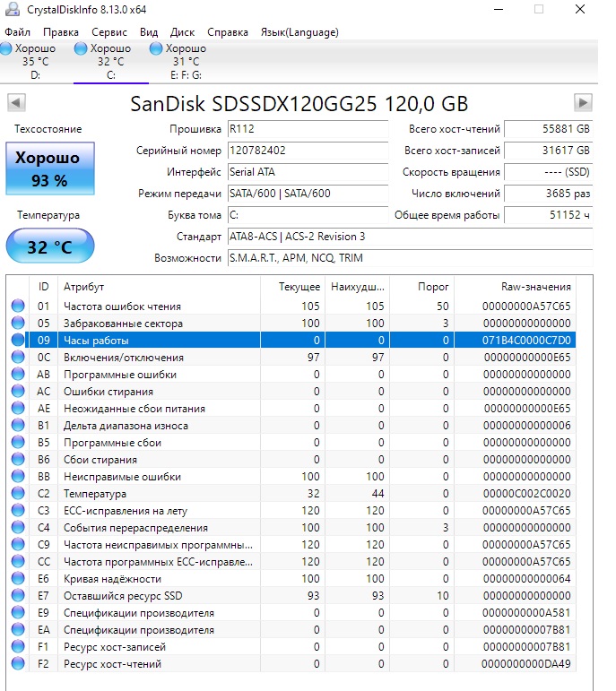
Task: Open the Справка menu
Action: [228, 32]
